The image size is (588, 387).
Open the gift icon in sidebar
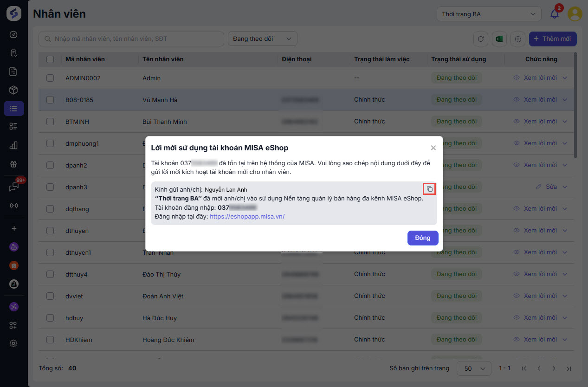[x=13, y=164]
